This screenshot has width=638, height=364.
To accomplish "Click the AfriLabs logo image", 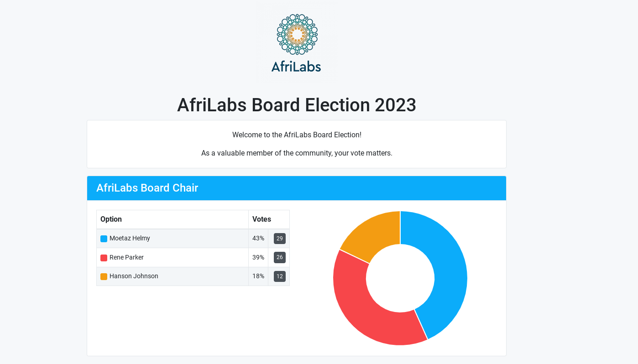I will coord(297,43).
